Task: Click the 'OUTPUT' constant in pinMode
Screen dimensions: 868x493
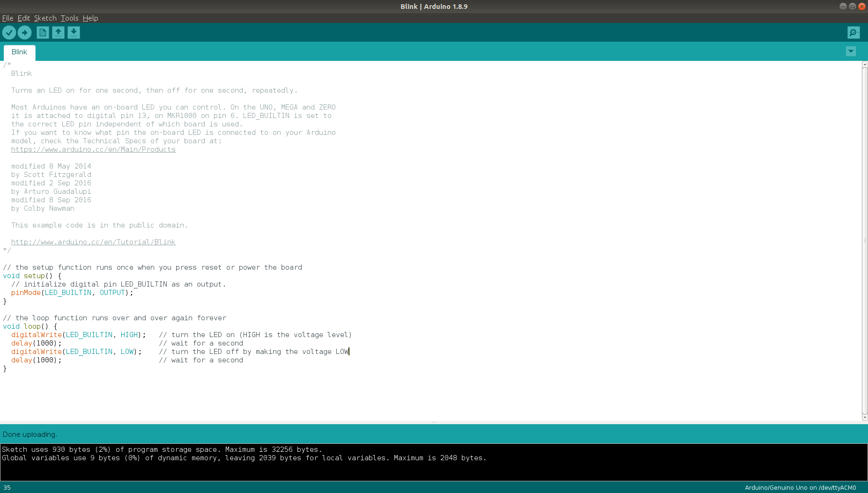Action: [112, 293]
